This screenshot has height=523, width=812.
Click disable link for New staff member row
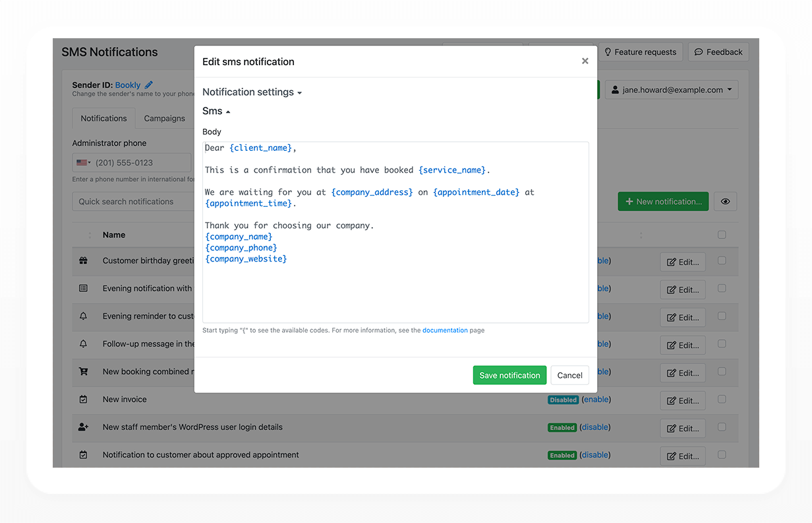[595, 427]
